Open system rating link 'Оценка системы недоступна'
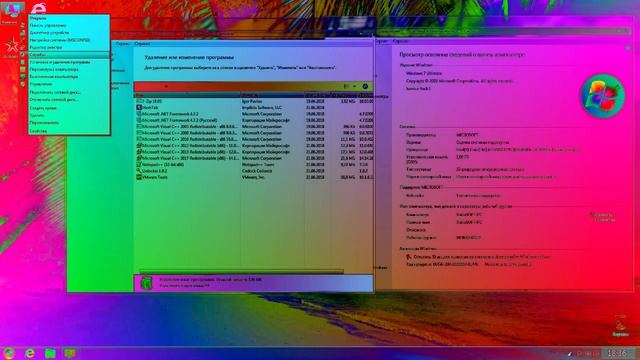The width and height of the screenshot is (640, 360). tap(482, 142)
